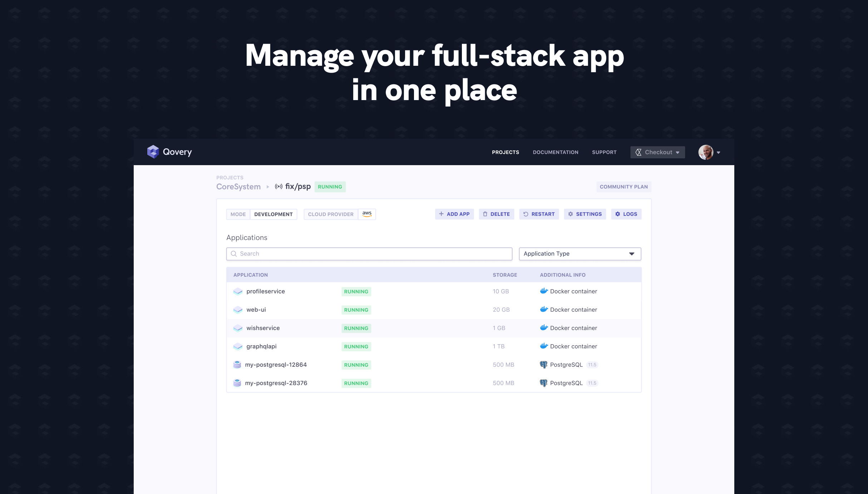
Task: Open the Application Type dropdown
Action: click(x=580, y=254)
